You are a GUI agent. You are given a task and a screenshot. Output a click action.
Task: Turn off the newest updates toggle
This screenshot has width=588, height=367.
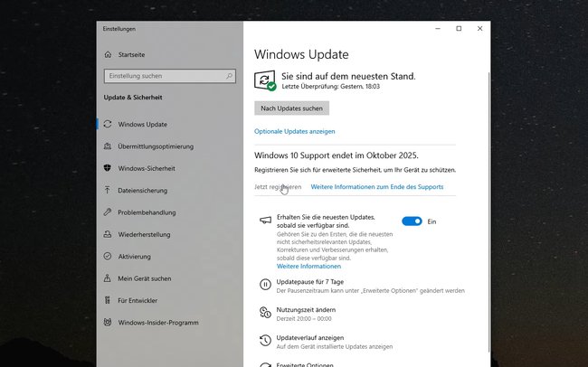[x=412, y=221]
